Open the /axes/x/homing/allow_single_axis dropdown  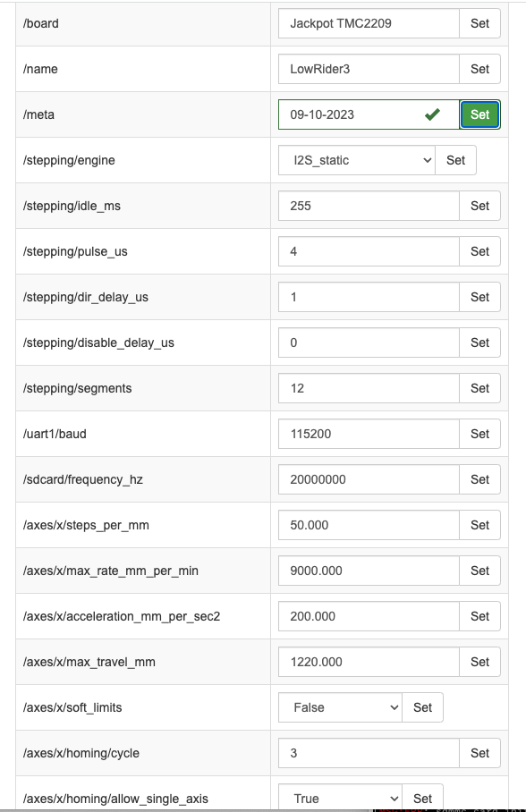(340, 798)
